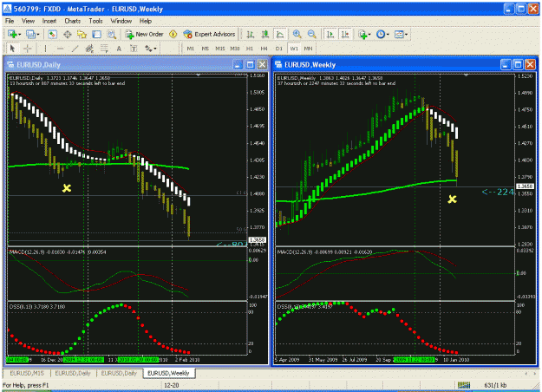Select the W1 timeframe button

(294, 49)
